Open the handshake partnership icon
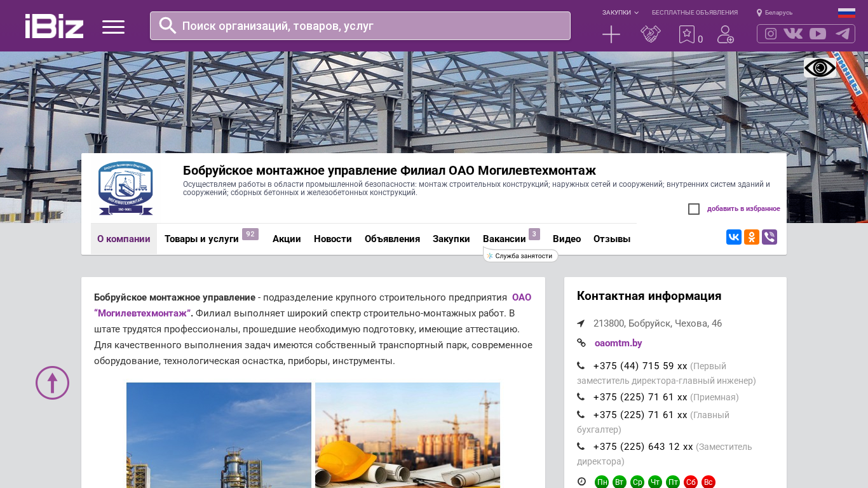This screenshot has height=488, width=868. [651, 34]
